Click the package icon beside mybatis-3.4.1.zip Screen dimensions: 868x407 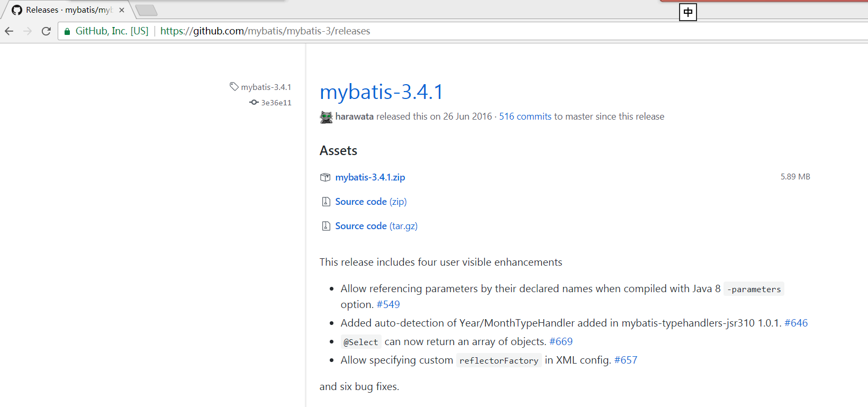[325, 177]
